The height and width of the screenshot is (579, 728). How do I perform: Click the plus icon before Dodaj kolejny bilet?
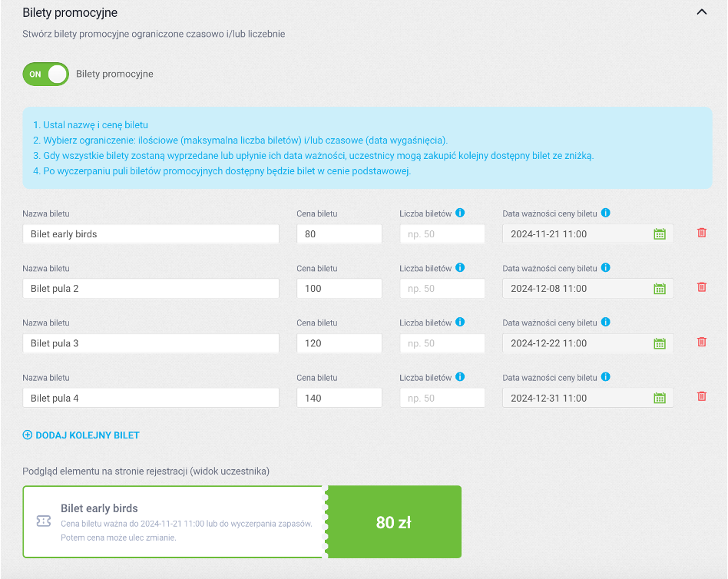coord(28,435)
